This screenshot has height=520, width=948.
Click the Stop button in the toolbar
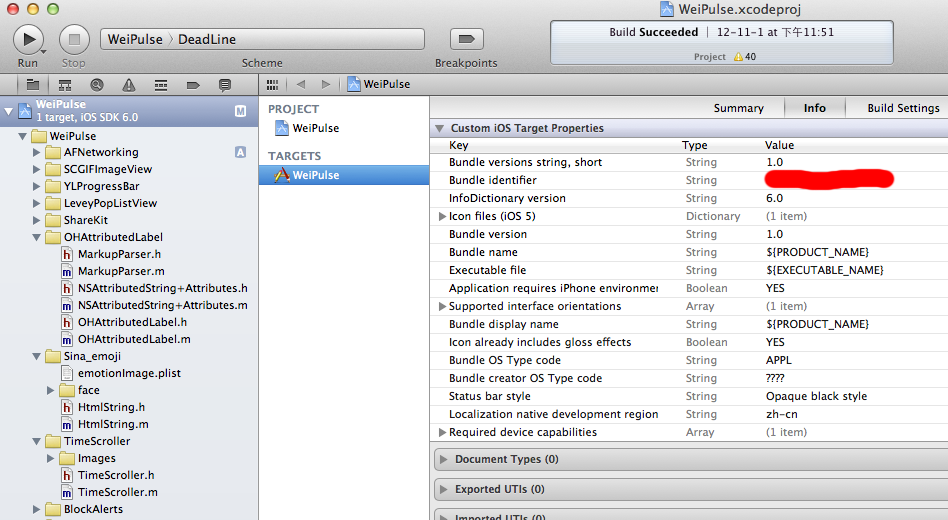pyautogui.click(x=74, y=39)
